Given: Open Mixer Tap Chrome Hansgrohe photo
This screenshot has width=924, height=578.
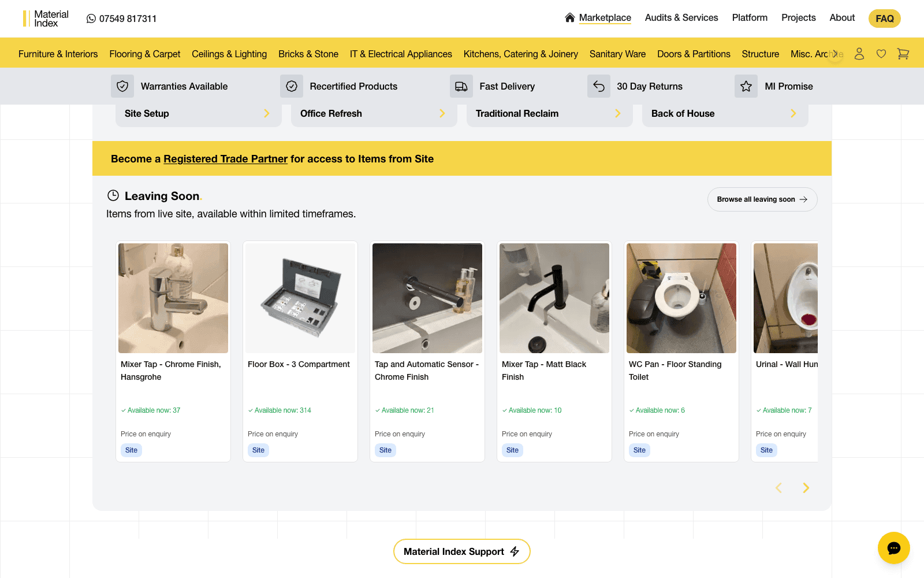Looking at the screenshot, I should [173, 298].
